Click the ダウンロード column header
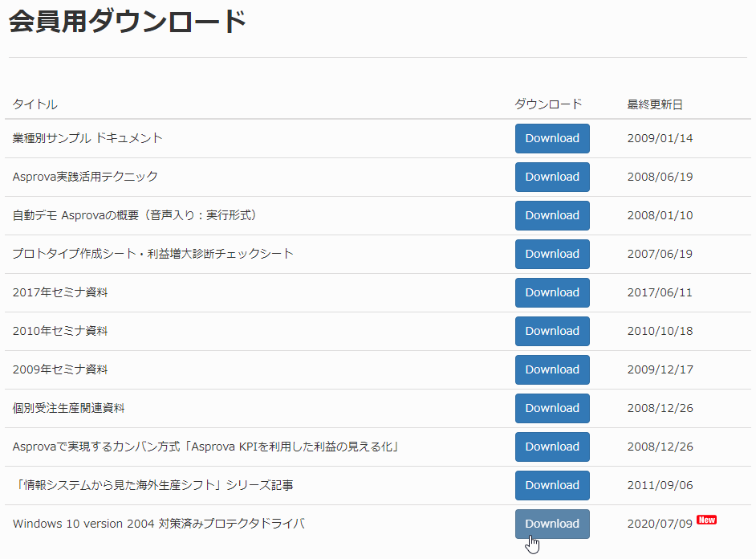This screenshot has height=559, width=756. click(x=548, y=104)
